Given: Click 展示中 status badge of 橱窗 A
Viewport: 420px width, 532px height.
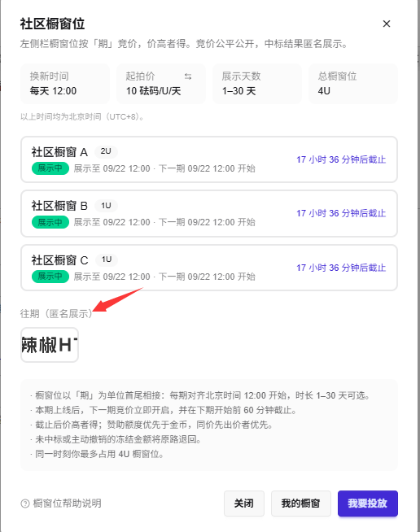Looking at the screenshot, I should tap(50, 168).
